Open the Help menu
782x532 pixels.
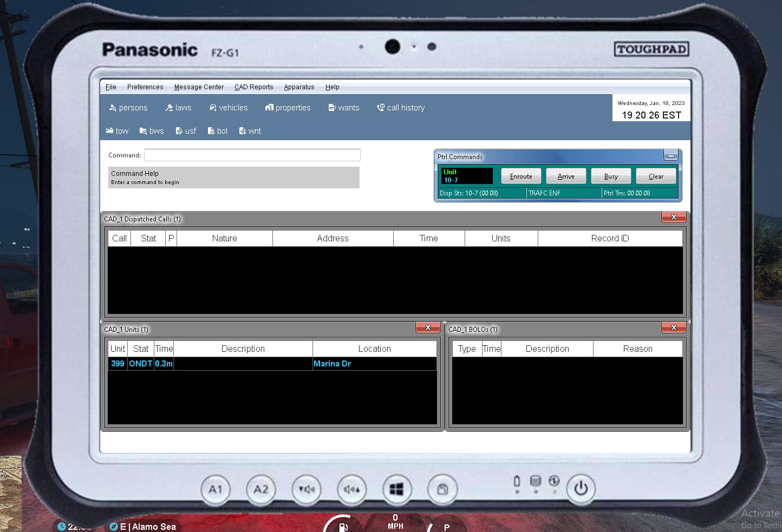(333, 87)
